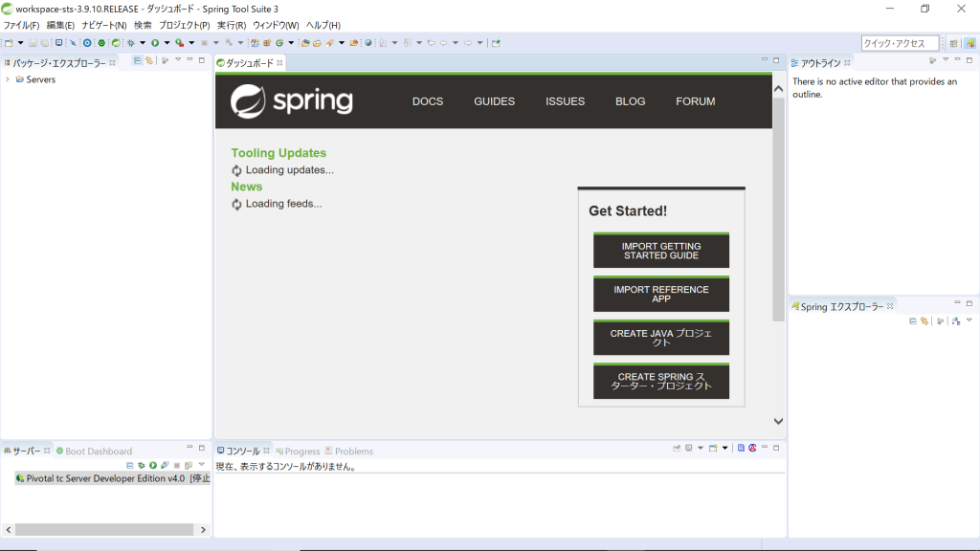Click the debug server icon in Servers view
This screenshot has width=980, height=551.
coord(142,466)
